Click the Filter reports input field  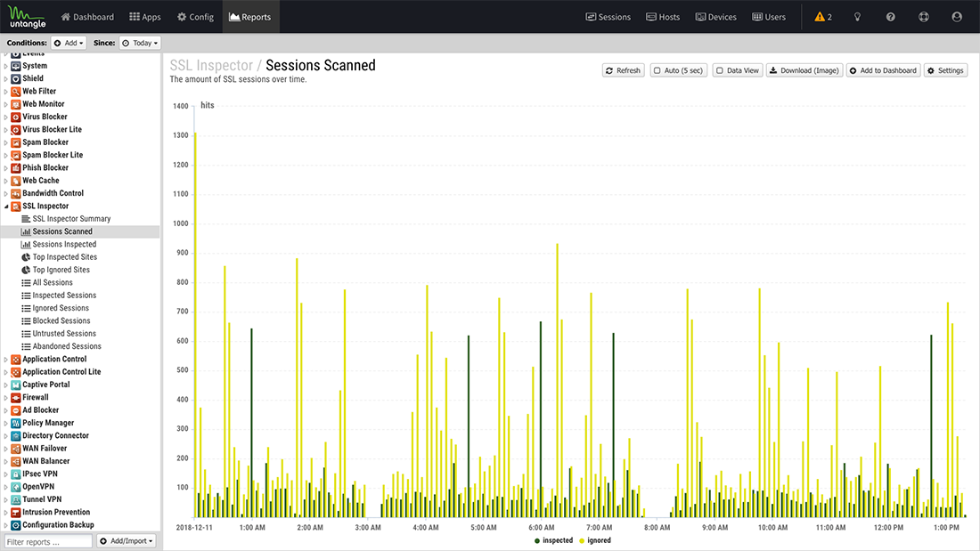[48, 541]
